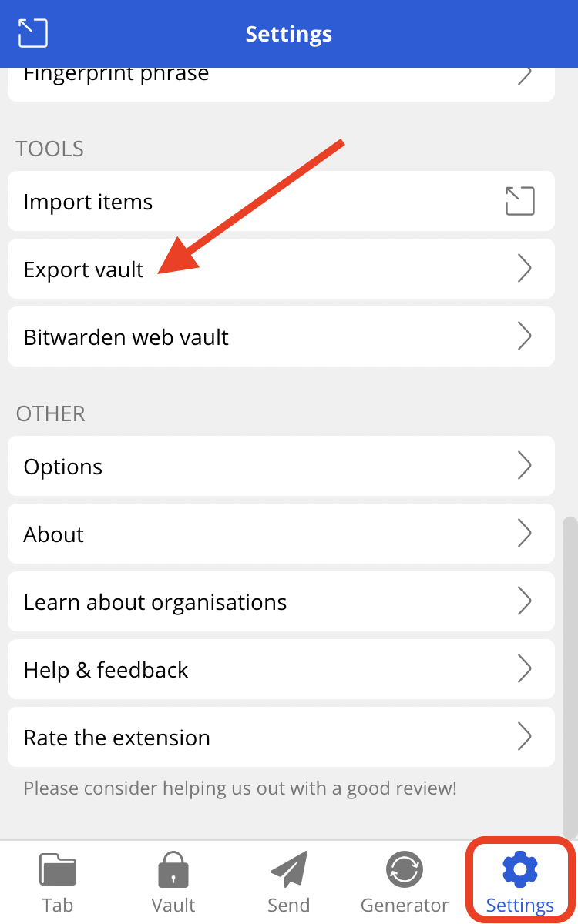
Task: Click the external-link icon on Import items
Action: point(520,201)
